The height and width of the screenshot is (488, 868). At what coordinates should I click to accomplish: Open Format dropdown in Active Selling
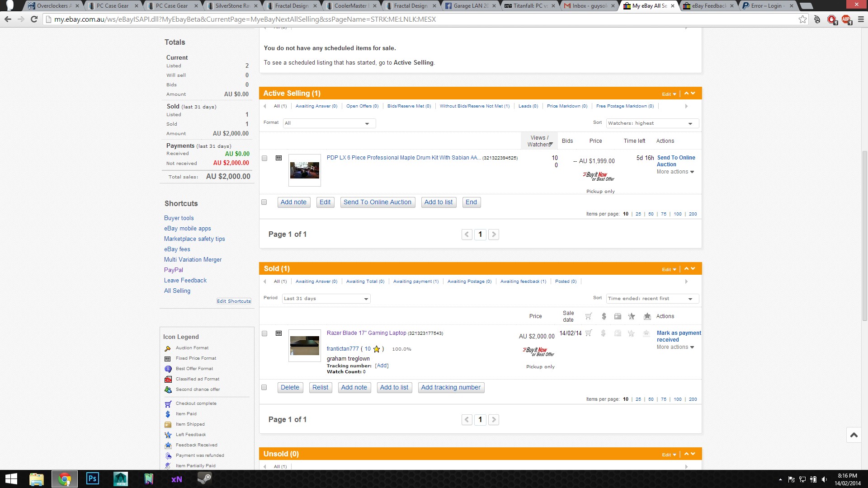[329, 123]
